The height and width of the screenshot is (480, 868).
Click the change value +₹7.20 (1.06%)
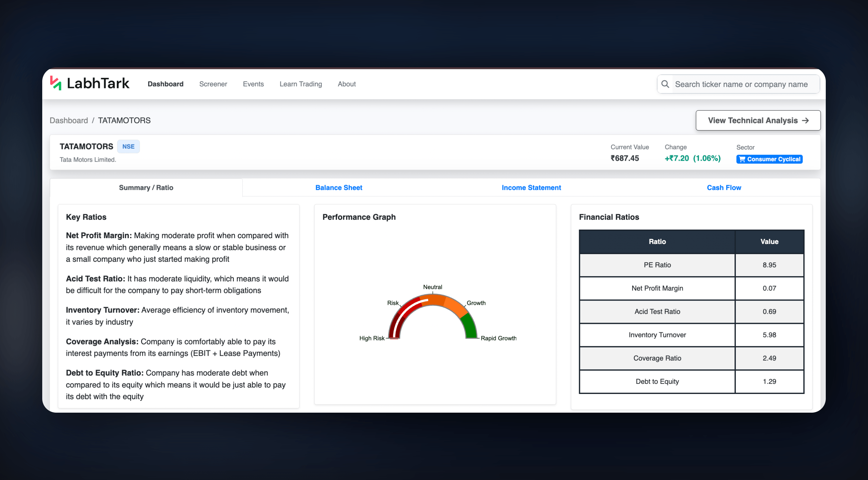692,158
